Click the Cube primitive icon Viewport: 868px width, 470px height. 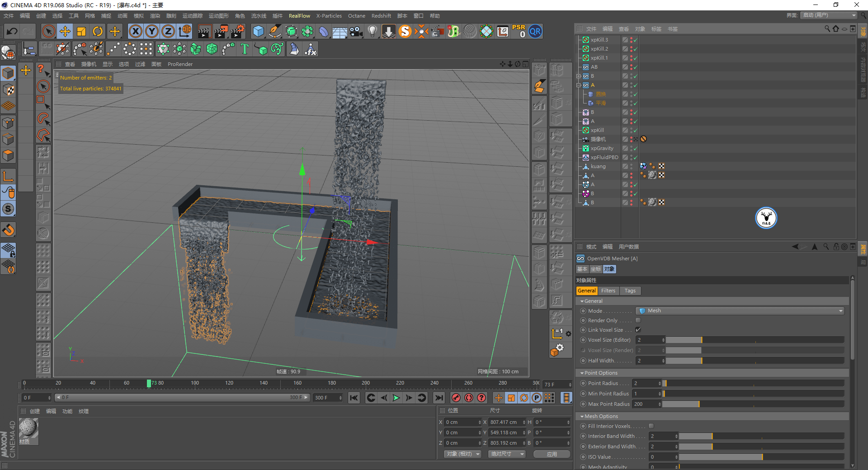[258, 31]
